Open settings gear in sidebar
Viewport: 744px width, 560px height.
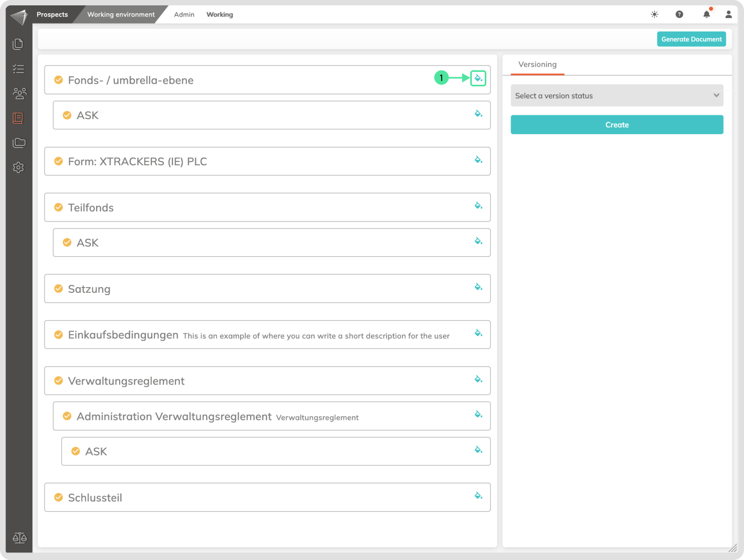click(18, 167)
